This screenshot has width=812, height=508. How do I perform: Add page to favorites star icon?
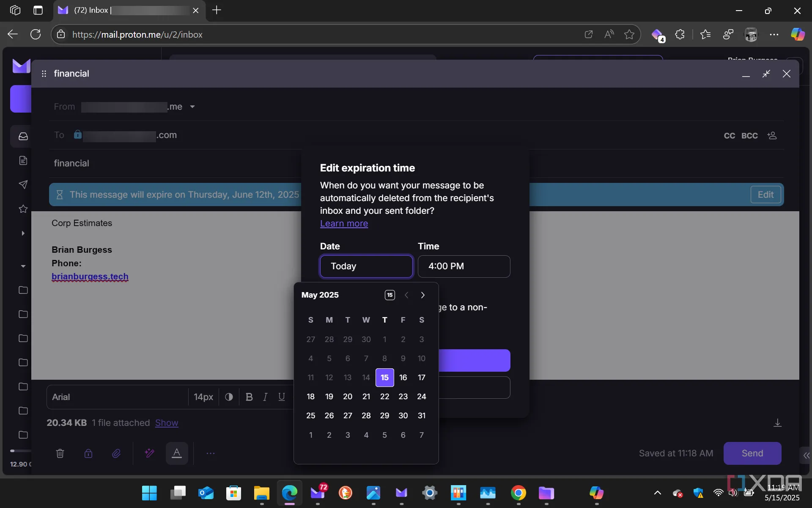(629, 34)
